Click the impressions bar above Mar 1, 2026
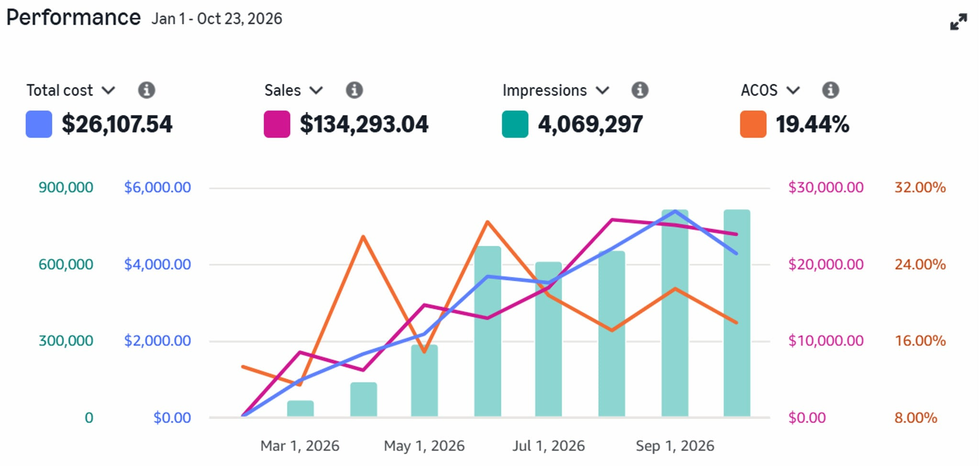 [x=301, y=409]
